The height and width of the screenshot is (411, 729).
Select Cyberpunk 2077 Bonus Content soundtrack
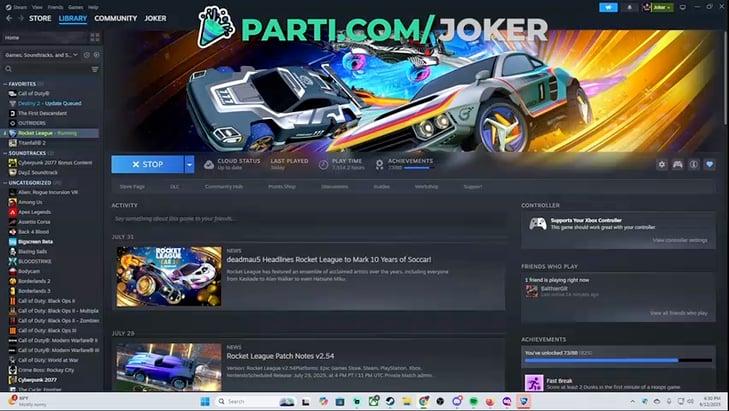click(55, 163)
